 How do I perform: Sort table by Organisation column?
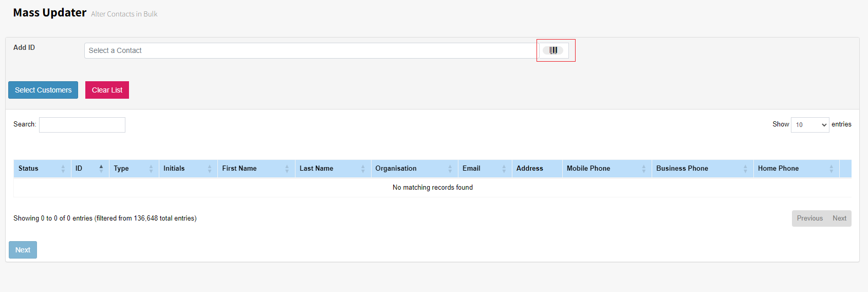(x=414, y=169)
